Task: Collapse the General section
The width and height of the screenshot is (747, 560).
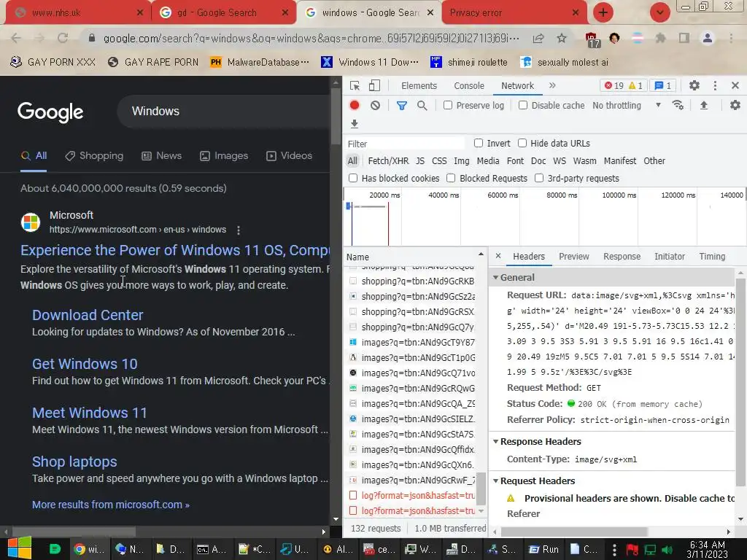Action: [495, 277]
